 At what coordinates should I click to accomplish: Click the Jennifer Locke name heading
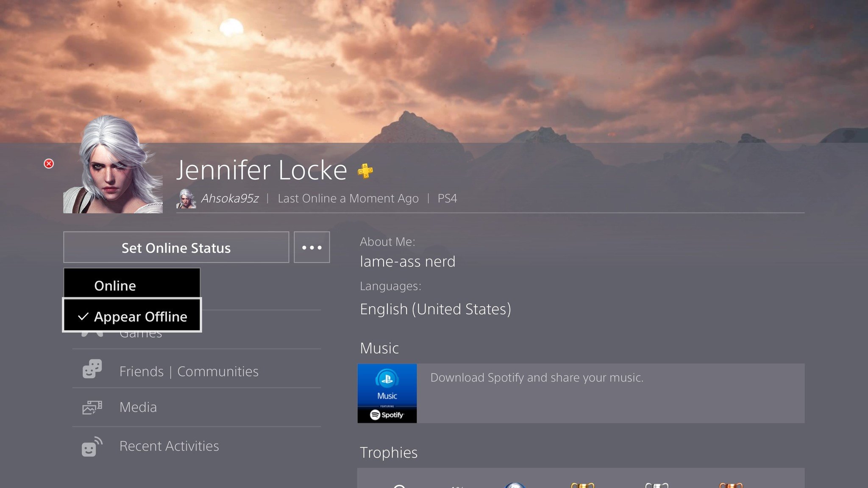click(262, 170)
